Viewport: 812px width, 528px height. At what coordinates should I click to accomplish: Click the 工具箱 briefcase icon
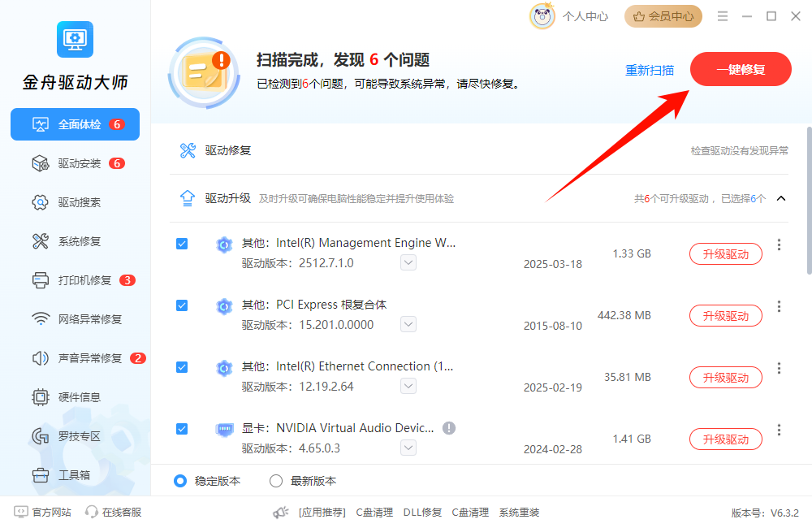point(41,475)
